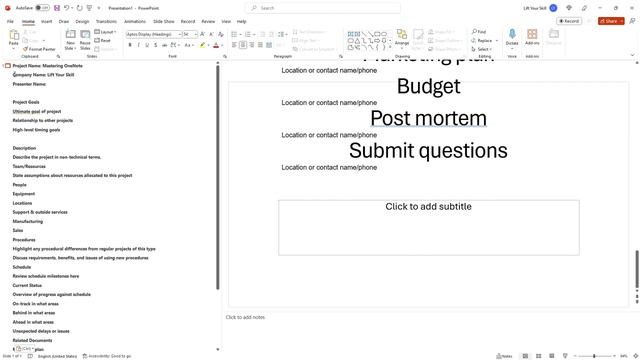
Task: Apply the font color
Action: tap(216, 45)
